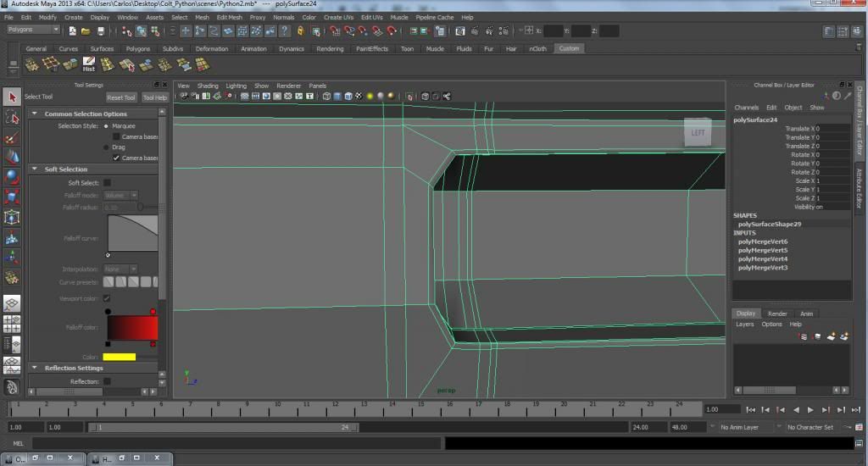Screen dimensions: 868x466
Task: Click the lock selection padlock icon
Action: point(300,31)
